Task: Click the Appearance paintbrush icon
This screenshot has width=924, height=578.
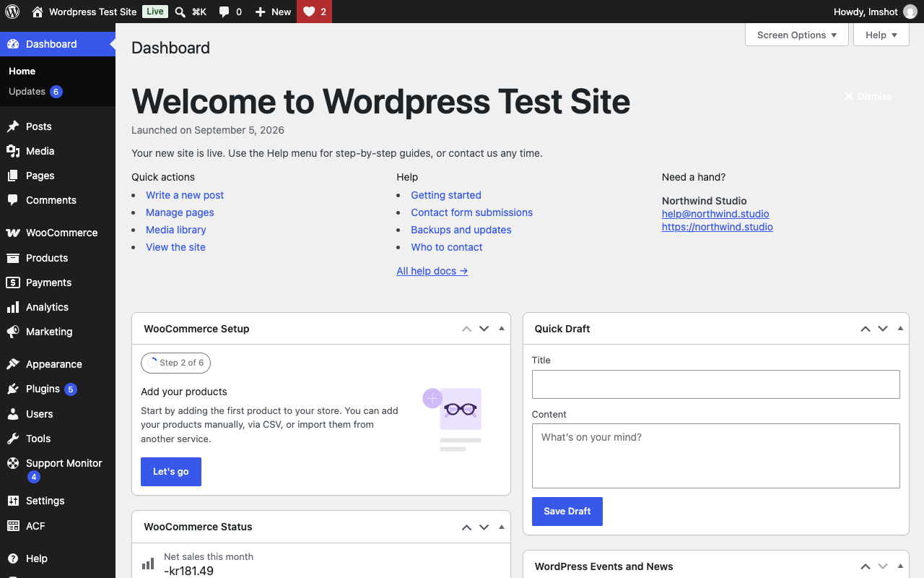Action: 13,364
